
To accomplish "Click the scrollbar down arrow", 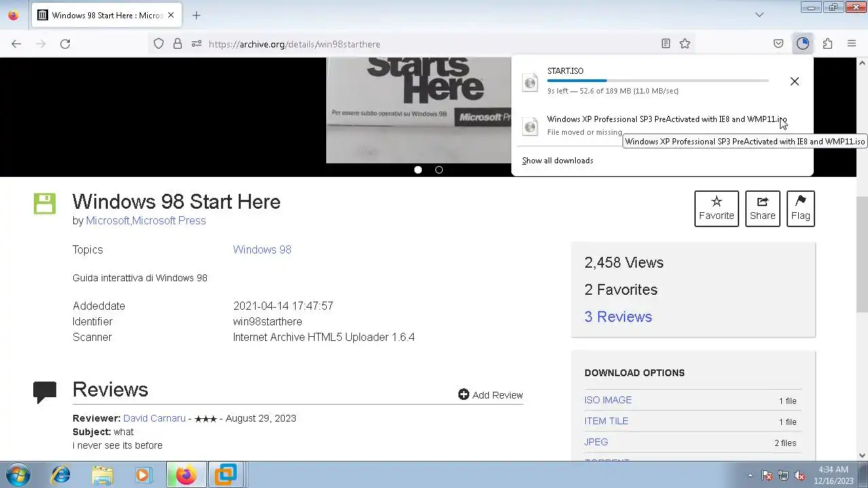I will pyautogui.click(x=863, y=455).
